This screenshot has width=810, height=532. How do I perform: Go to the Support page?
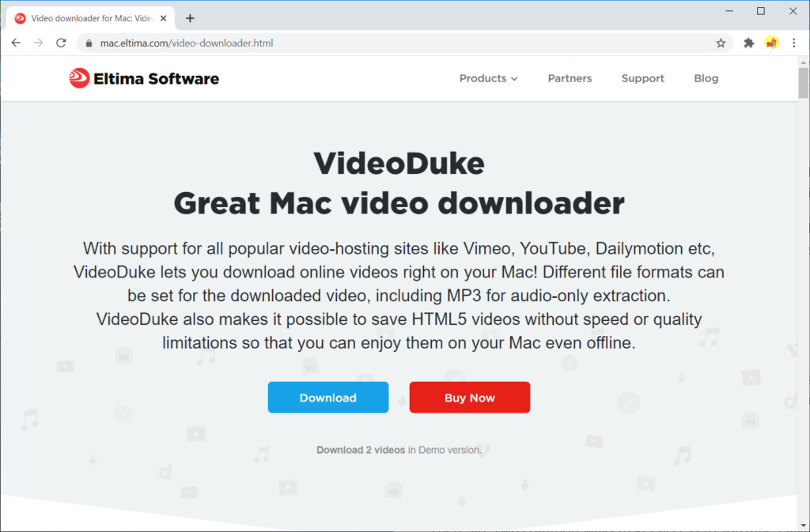click(642, 78)
